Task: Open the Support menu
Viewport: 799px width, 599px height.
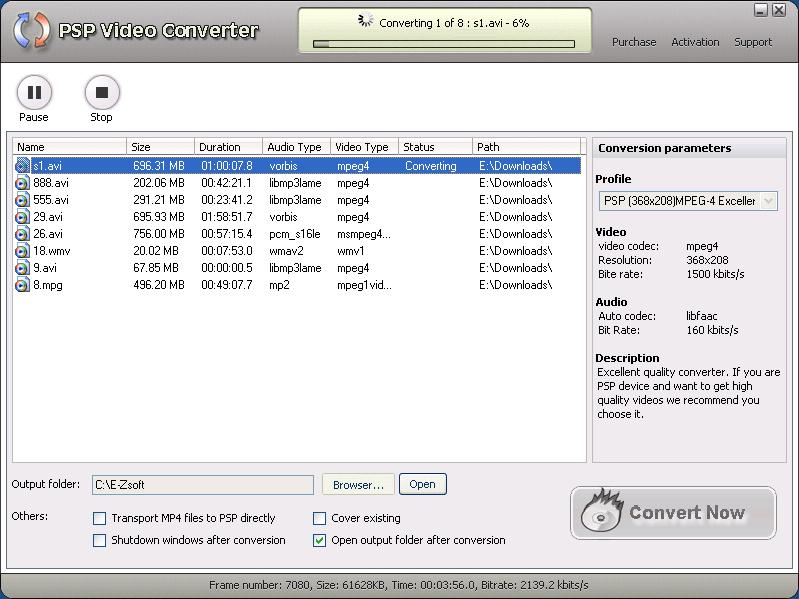Action: coord(753,42)
